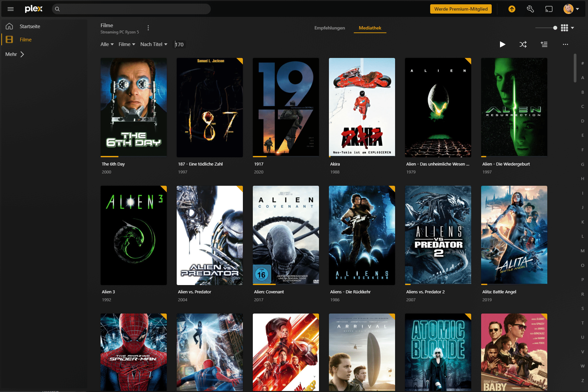
Task: Open the Atomic Blonde poster
Action: pos(438,352)
